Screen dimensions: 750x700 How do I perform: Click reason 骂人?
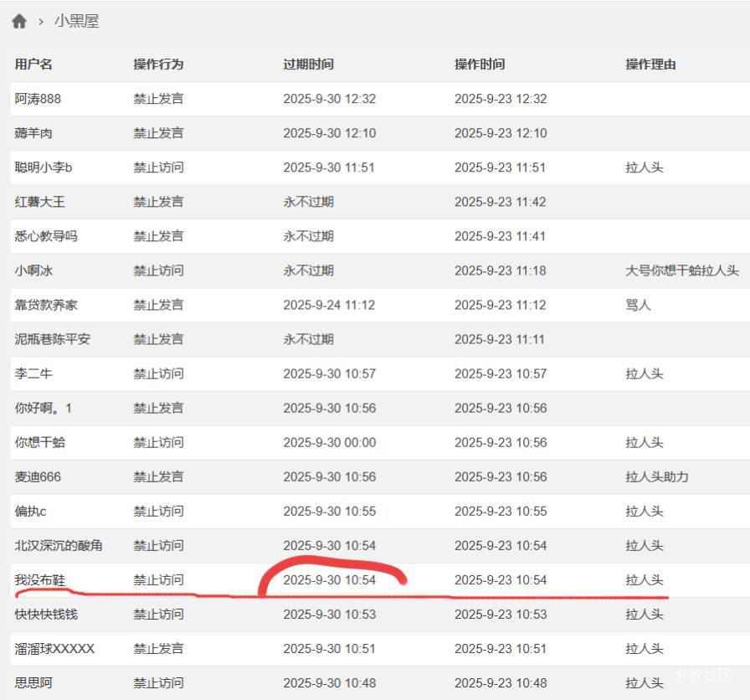638,305
